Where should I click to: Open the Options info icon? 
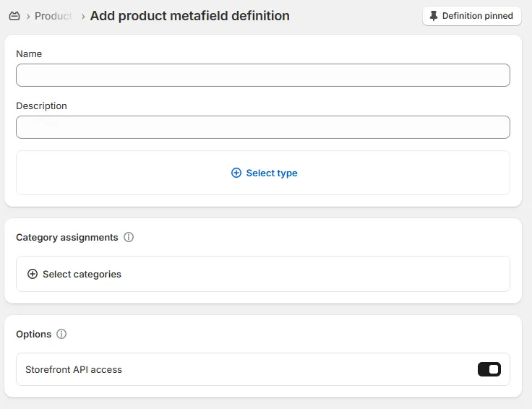point(61,334)
